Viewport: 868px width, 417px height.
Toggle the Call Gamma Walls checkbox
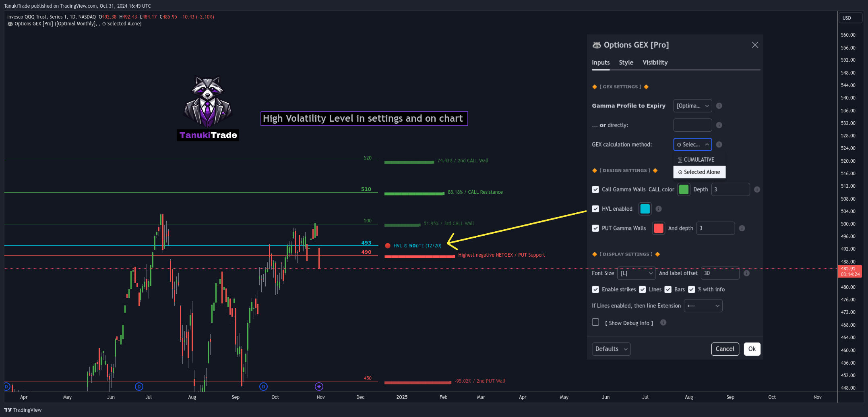pos(595,189)
